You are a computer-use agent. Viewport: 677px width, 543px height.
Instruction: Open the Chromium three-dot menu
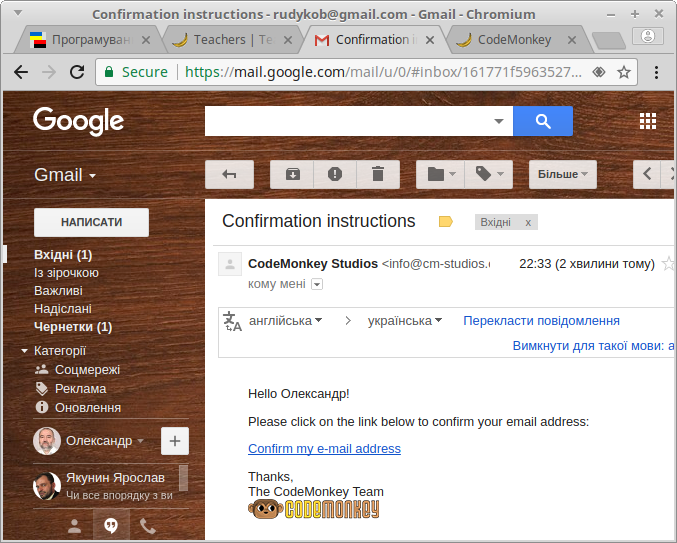656,72
